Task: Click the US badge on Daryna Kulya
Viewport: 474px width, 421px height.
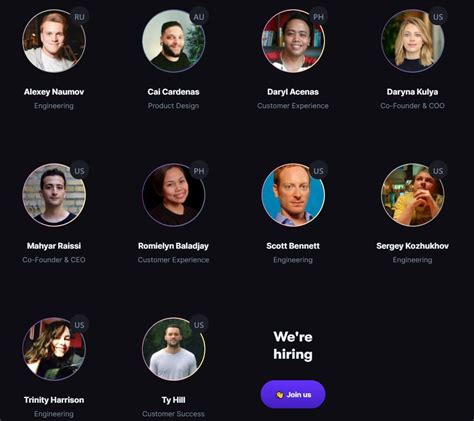Action: (438, 17)
